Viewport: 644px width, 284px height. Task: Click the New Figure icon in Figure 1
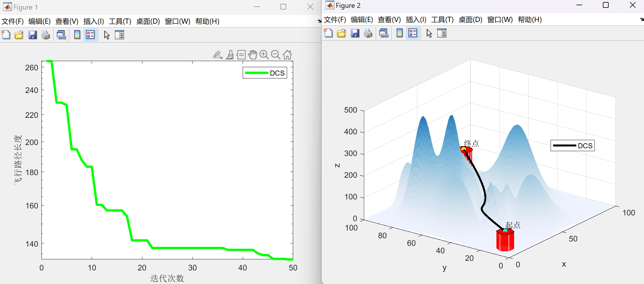pos(6,35)
